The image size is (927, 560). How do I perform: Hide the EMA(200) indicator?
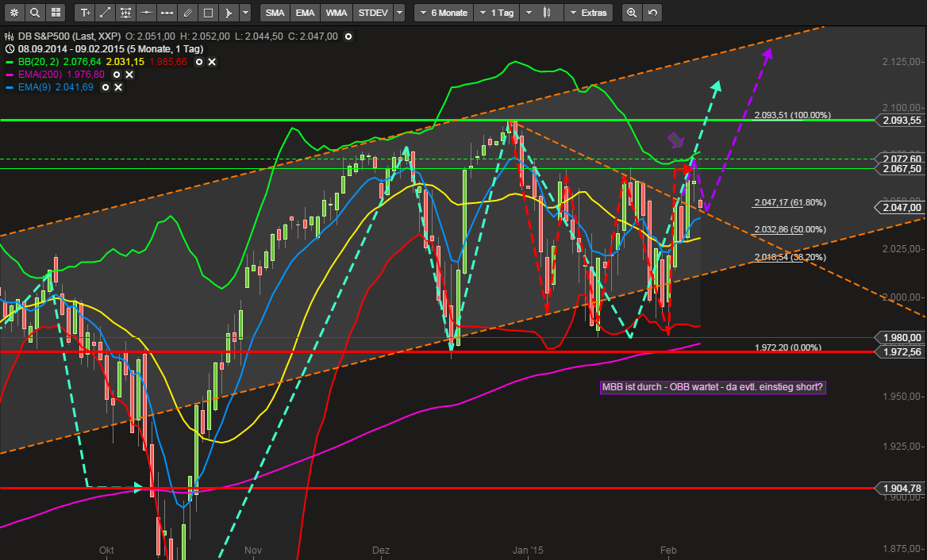[x=118, y=74]
